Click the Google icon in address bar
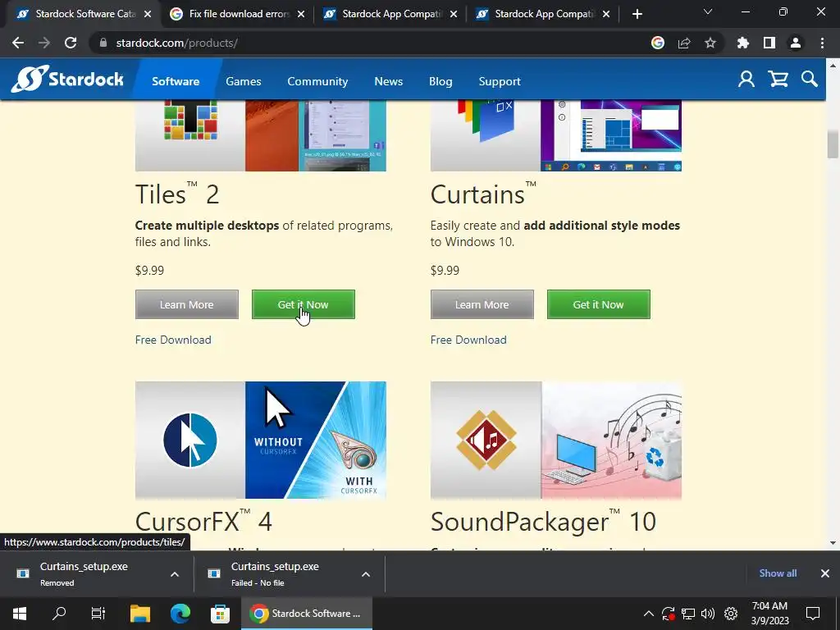 coord(658,43)
